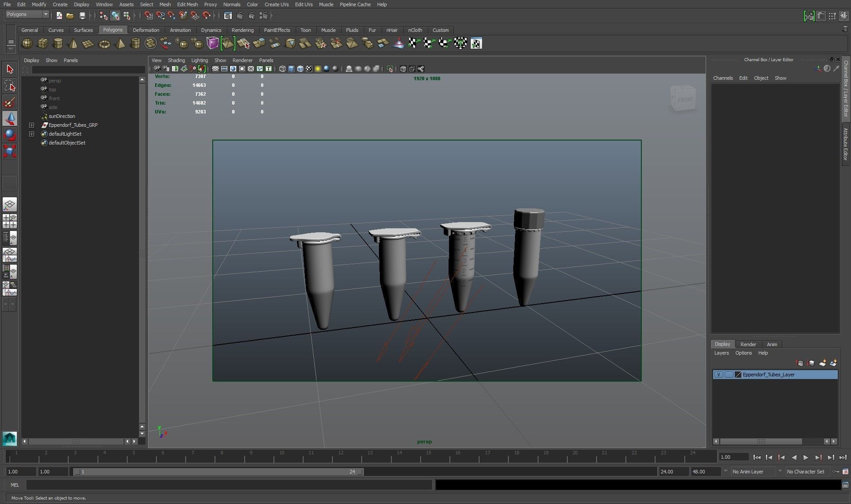Toggle display type box of Eppendorf_Tubes_Layer
851x504 pixels.
tap(729, 375)
